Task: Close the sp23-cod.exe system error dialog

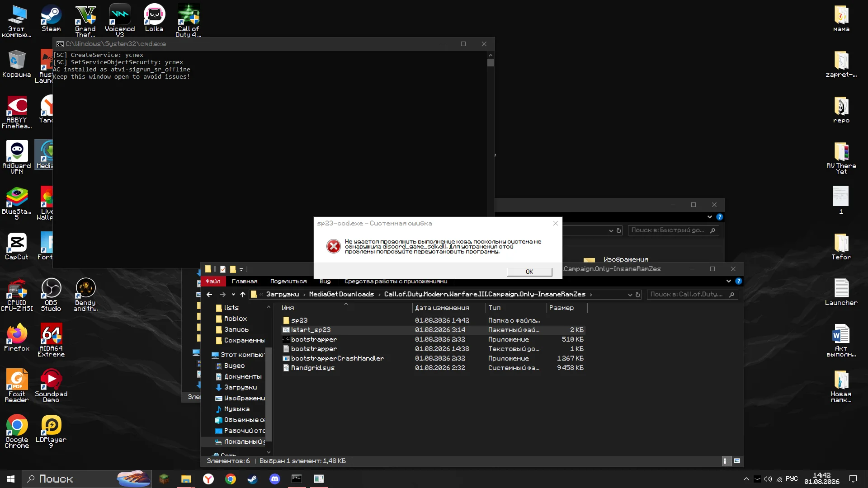Action: pyautogui.click(x=556, y=223)
